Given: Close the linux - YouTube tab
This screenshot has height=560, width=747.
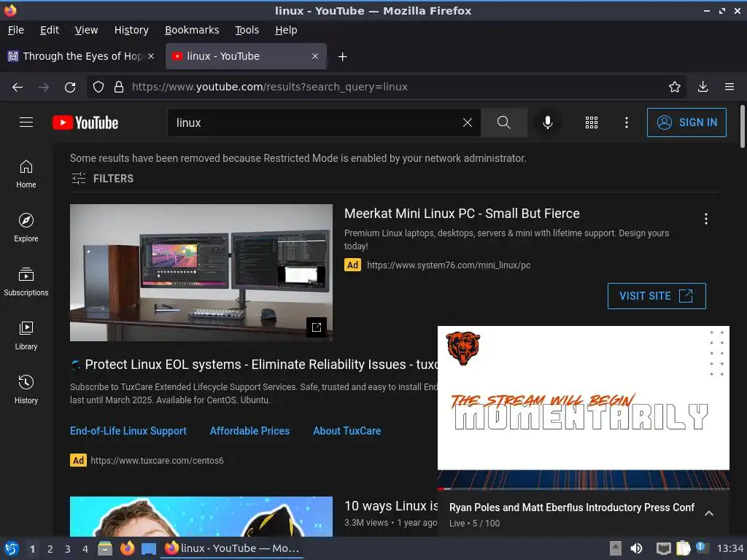Looking at the screenshot, I should (315, 56).
